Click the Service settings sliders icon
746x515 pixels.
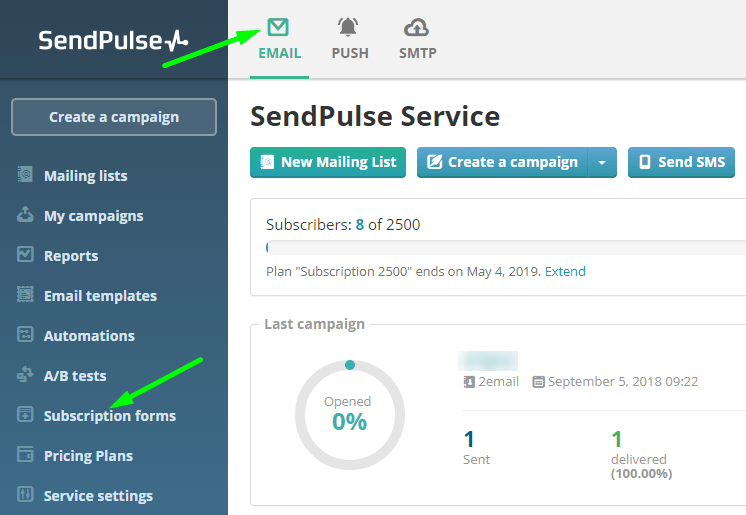[26, 495]
